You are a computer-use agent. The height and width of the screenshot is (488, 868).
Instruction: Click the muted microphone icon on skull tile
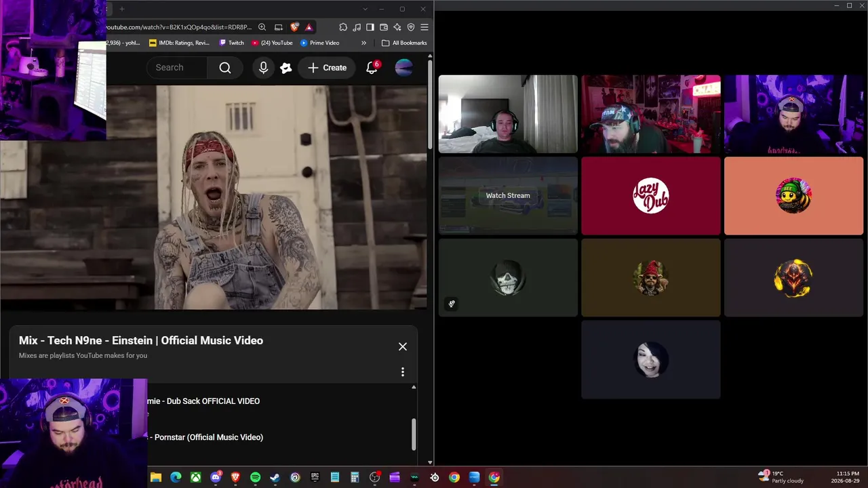452,304
